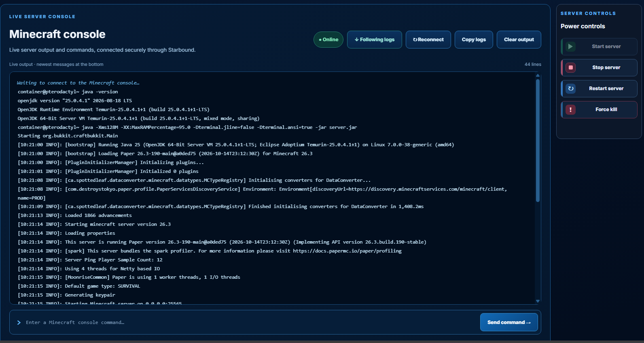Click the '44 lines' counter
The height and width of the screenshot is (343, 644).
(533, 64)
